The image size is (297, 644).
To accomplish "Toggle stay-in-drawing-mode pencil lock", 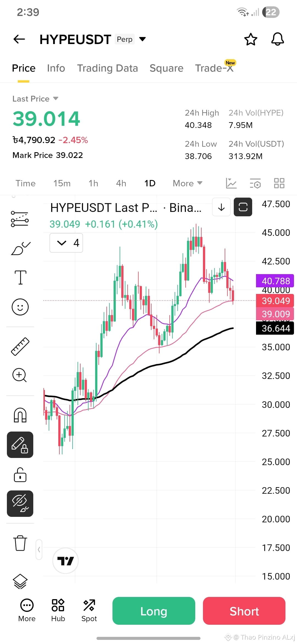I will pyautogui.click(x=20, y=445).
